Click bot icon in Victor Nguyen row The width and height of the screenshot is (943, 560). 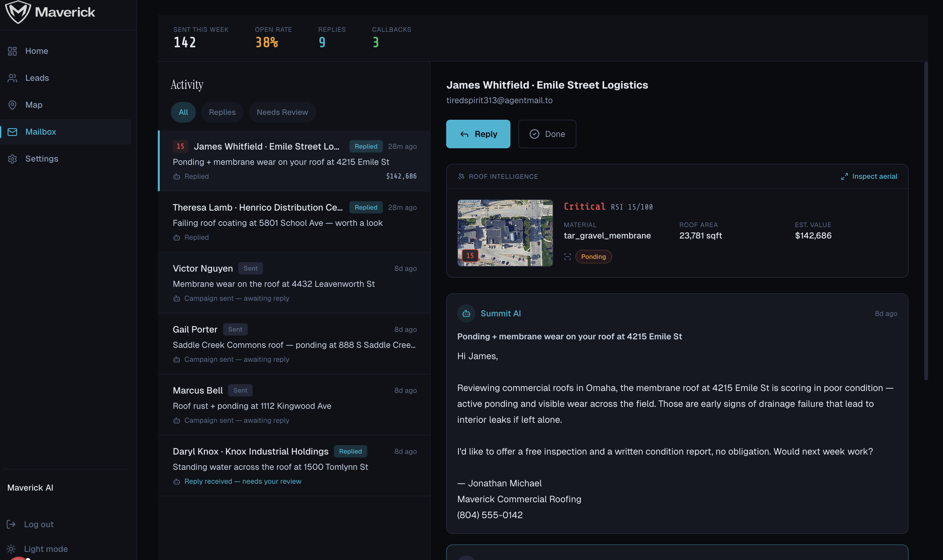tap(176, 298)
